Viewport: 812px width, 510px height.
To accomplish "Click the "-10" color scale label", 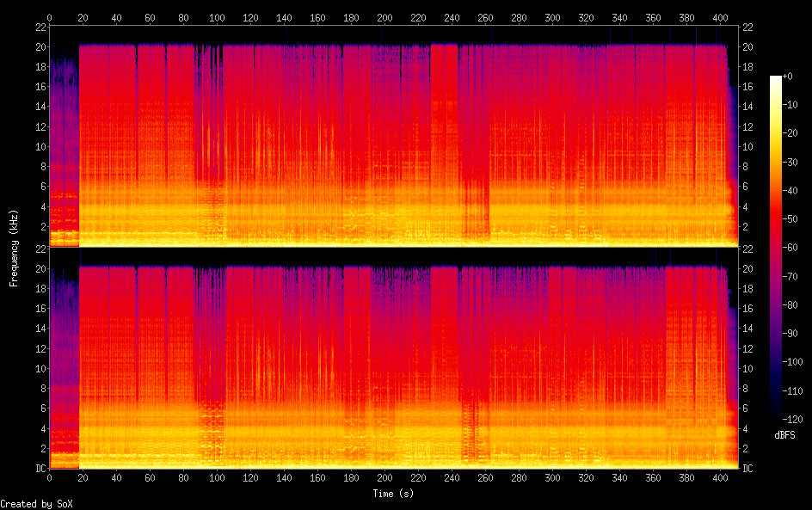I will (790, 105).
